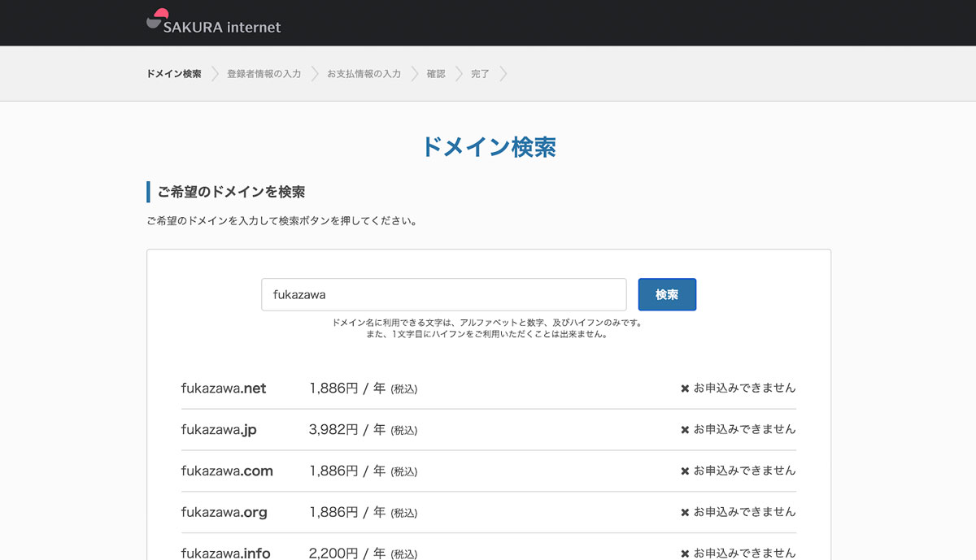Click the SAKURA internet logo
Screen dimensions: 976x560
[x=213, y=22]
